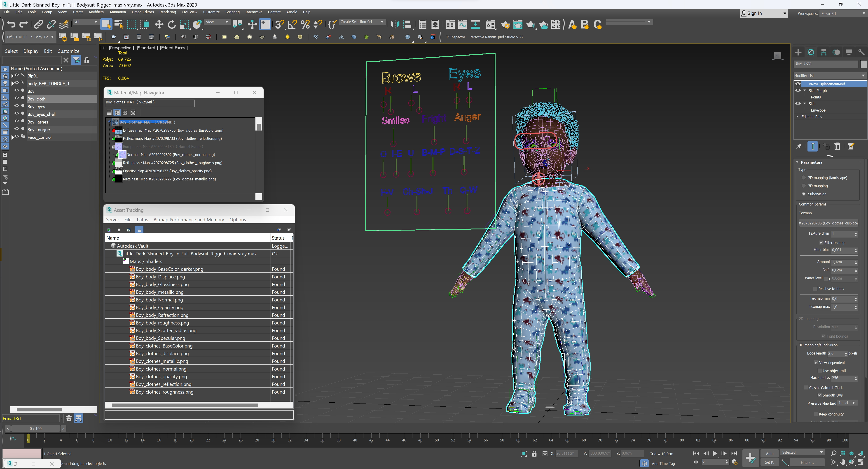Click the TSInspector toolbar button

pos(455,37)
